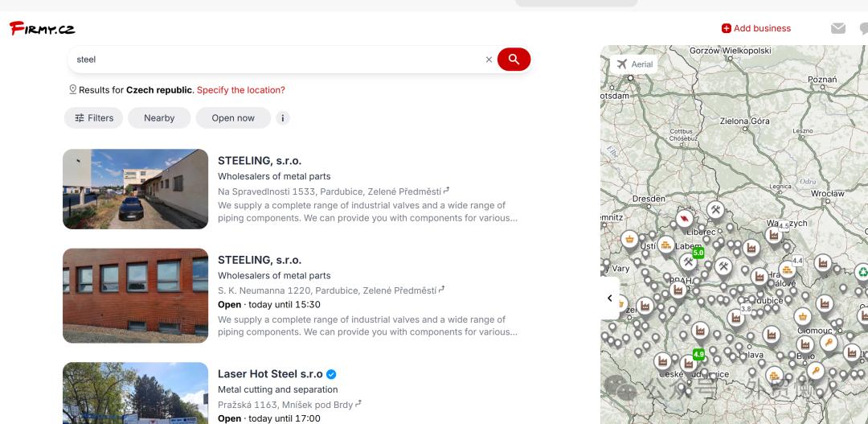Viewport: 868px width, 424px height.
Task: Open first STEELING, s.r.o. listing title
Action: click(259, 161)
